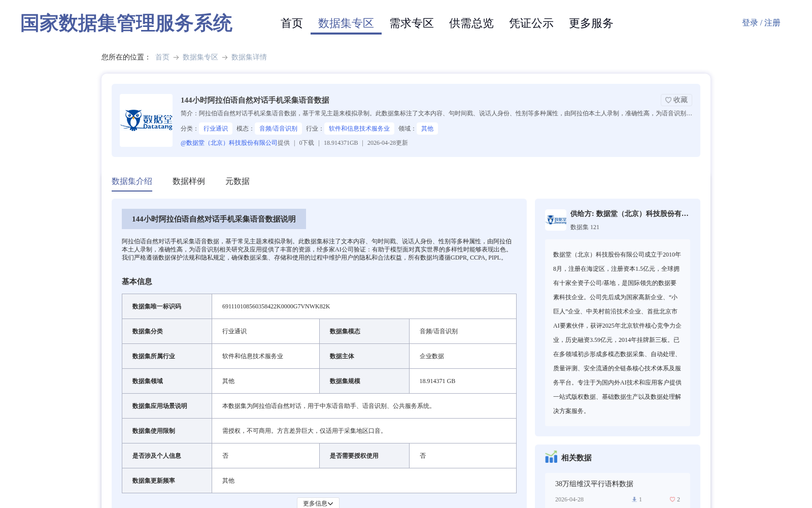This screenshot has width=812, height=508.
Task: Click arrow before 数据集详情 in breadcrumb
Action: [x=225, y=57]
